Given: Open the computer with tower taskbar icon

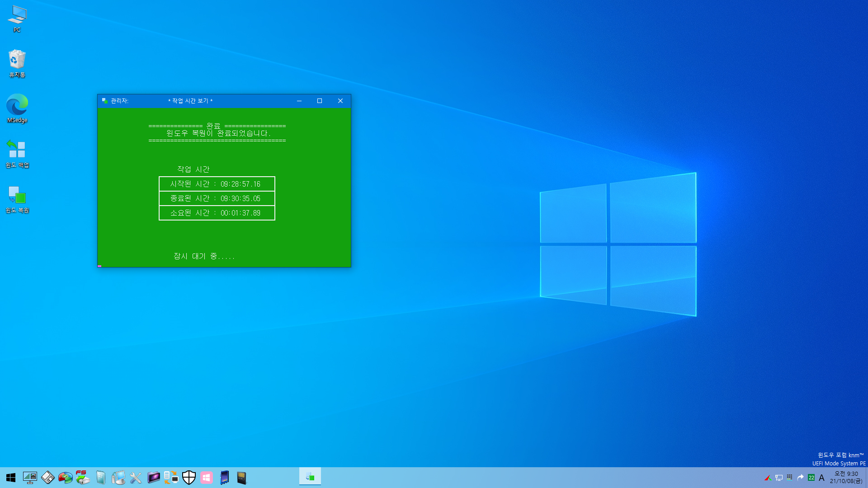Looking at the screenshot, I should pos(118,478).
